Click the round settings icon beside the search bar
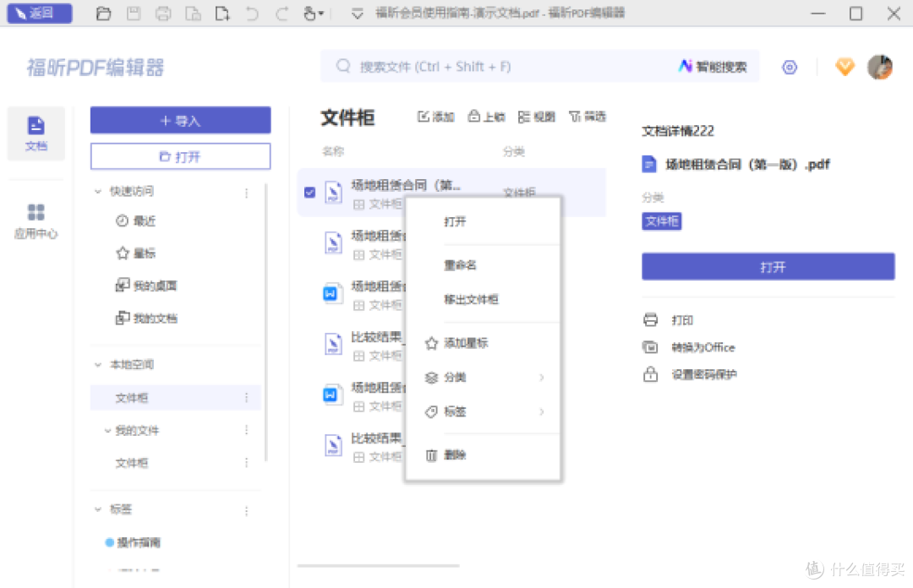This screenshot has width=913, height=588. coord(789,67)
